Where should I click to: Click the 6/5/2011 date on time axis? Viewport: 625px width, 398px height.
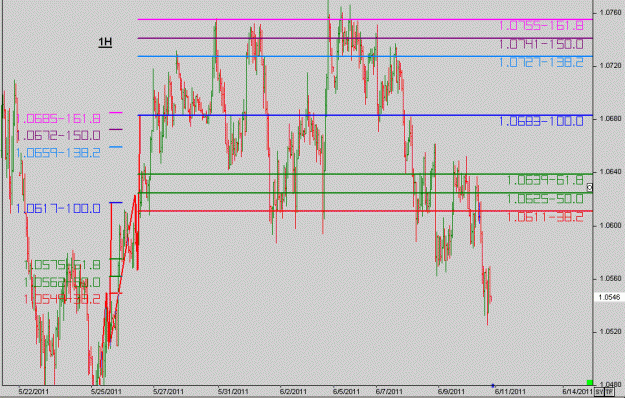[x=346, y=392]
